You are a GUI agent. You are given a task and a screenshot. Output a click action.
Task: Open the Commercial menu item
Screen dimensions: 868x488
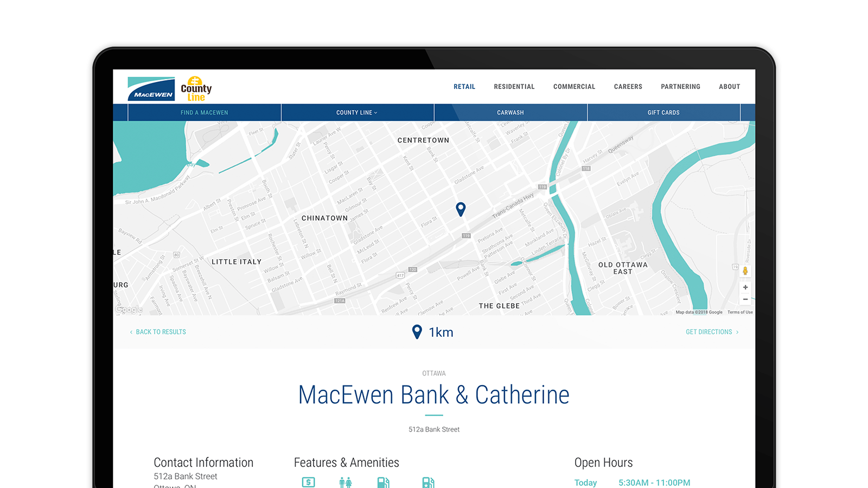tap(574, 87)
